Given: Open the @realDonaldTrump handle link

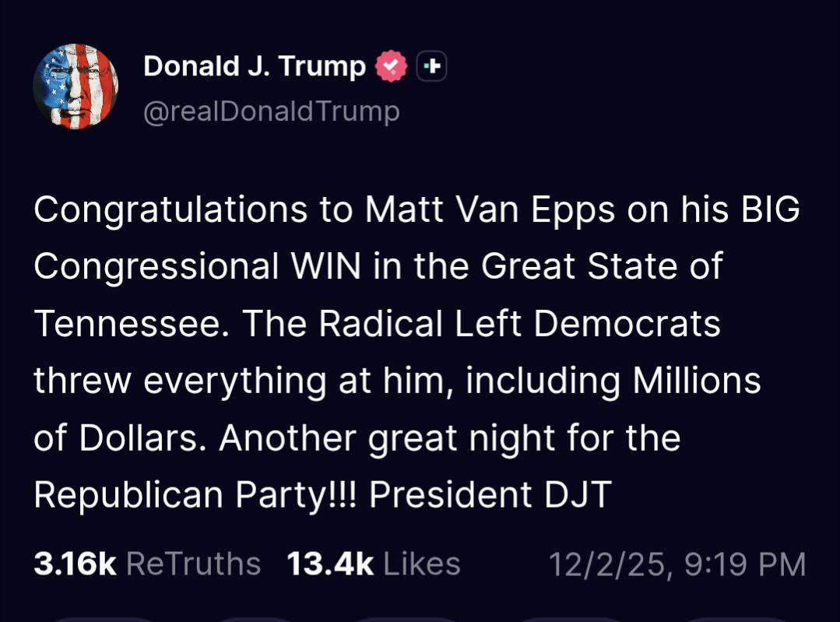Looking at the screenshot, I should point(272,111).
